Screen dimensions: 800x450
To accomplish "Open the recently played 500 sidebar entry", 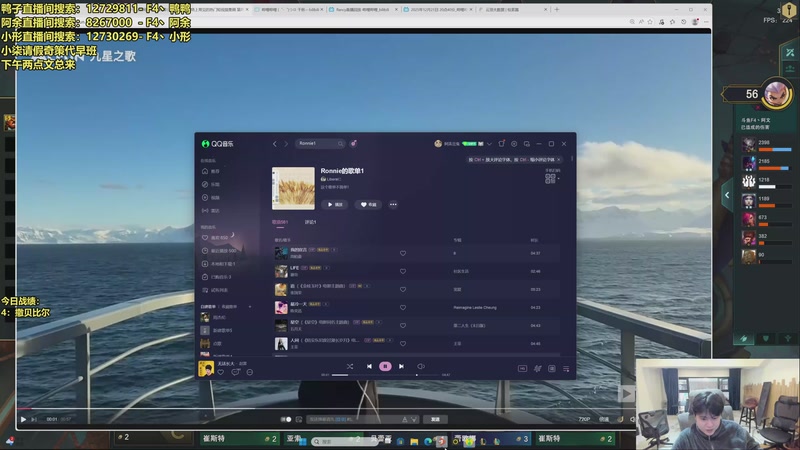I will click(219, 251).
